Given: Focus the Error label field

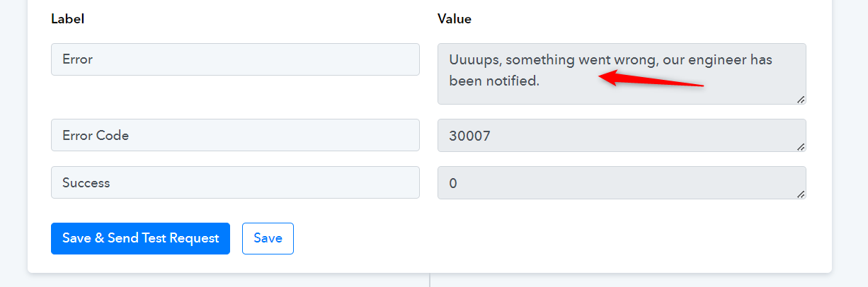Looking at the screenshot, I should pos(235,59).
